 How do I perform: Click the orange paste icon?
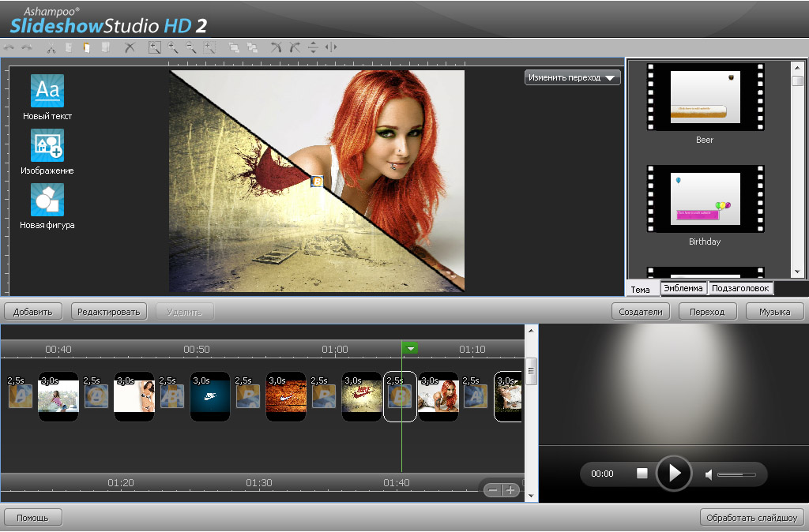87,48
